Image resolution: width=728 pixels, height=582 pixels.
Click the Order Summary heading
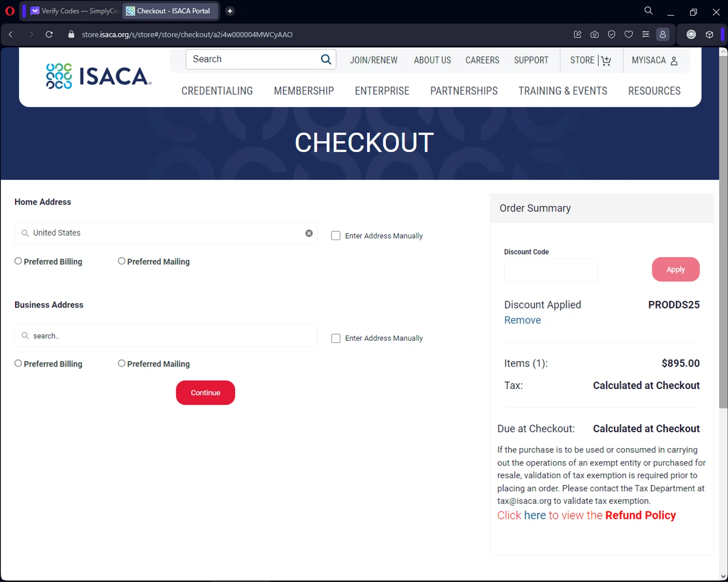(x=535, y=208)
